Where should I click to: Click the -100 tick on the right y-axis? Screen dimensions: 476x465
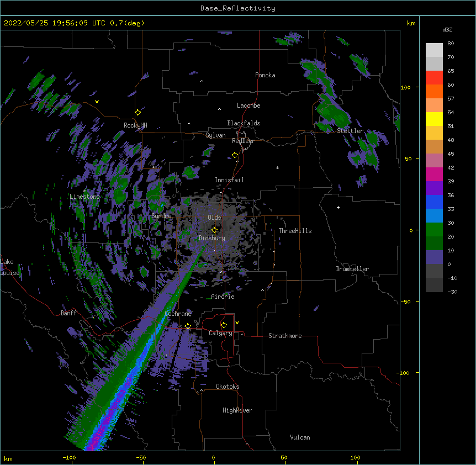tap(404, 373)
